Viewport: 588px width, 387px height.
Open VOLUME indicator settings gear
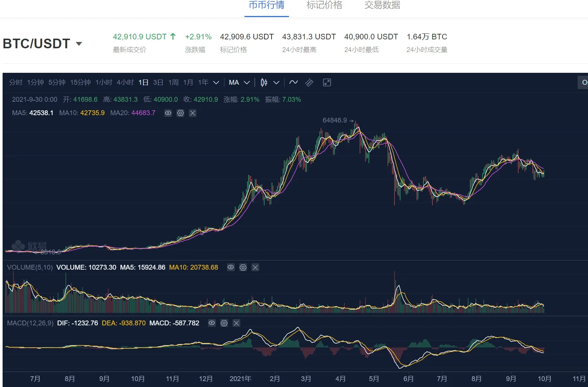click(243, 267)
